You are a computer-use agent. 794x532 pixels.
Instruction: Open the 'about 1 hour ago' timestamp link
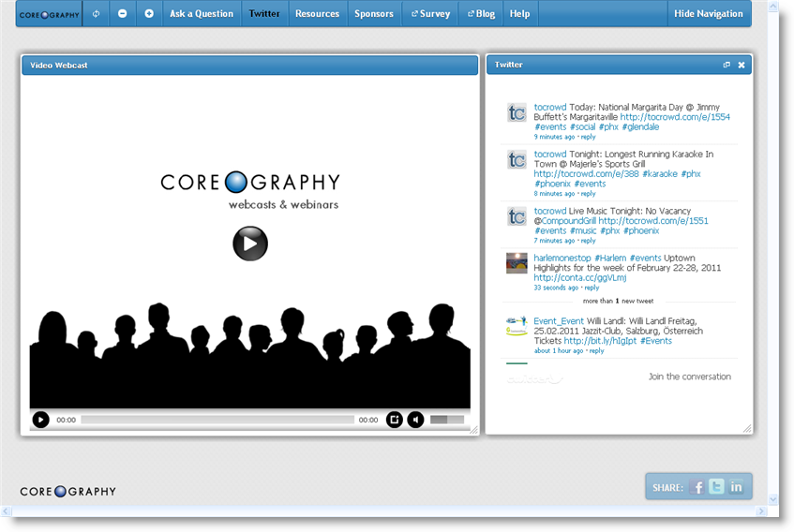click(559, 351)
